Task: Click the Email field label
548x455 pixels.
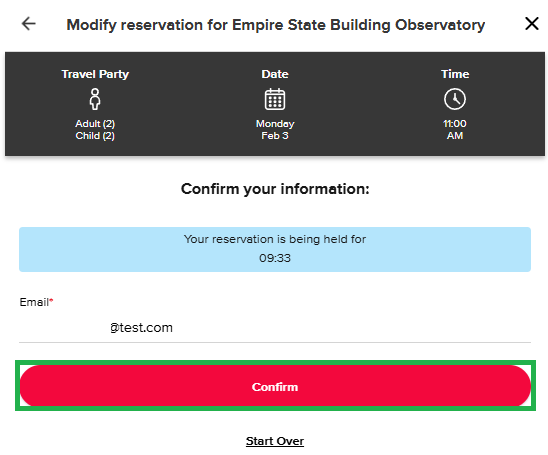Action: pyautogui.click(x=36, y=302)
